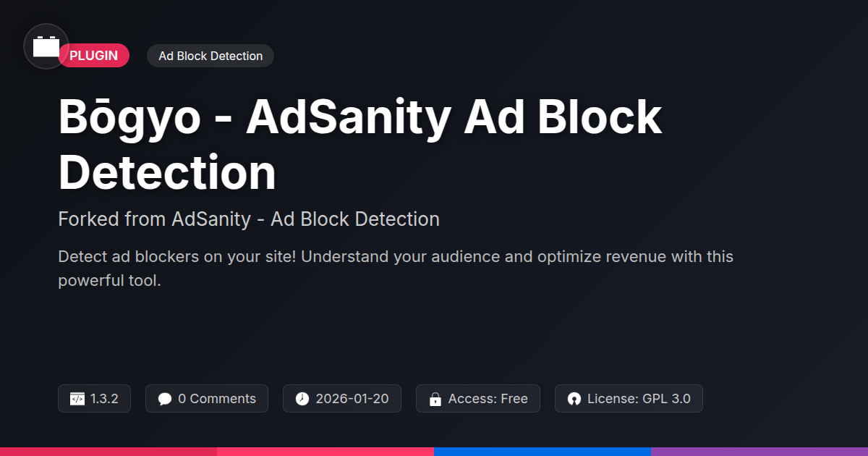
Task: Click the plugin brick icon in circle
Action: click(x=46, y=47)
